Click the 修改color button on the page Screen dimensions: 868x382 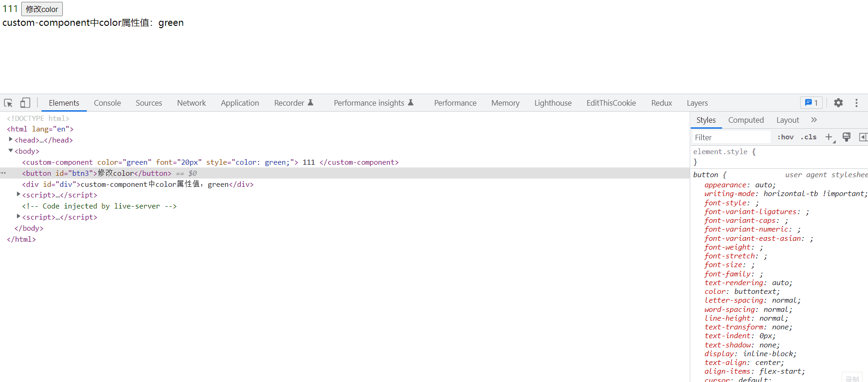(x=42, y=9)
